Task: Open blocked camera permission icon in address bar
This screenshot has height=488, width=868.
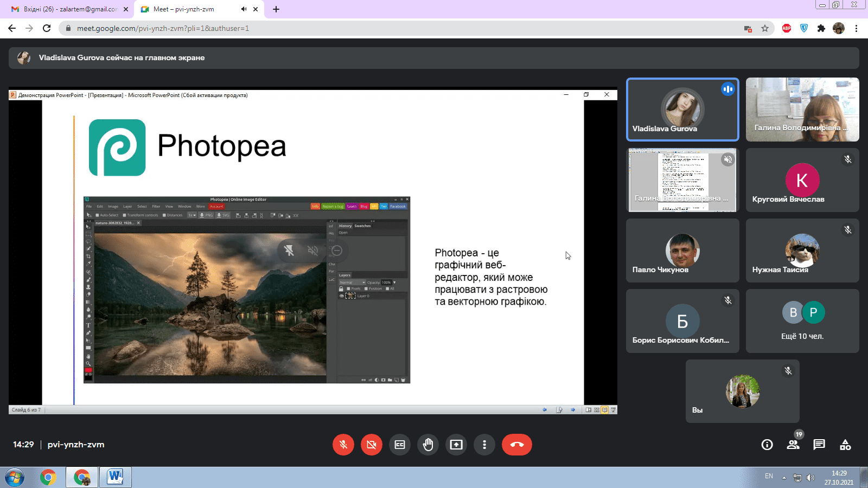Action: click(x=748, y=28)
